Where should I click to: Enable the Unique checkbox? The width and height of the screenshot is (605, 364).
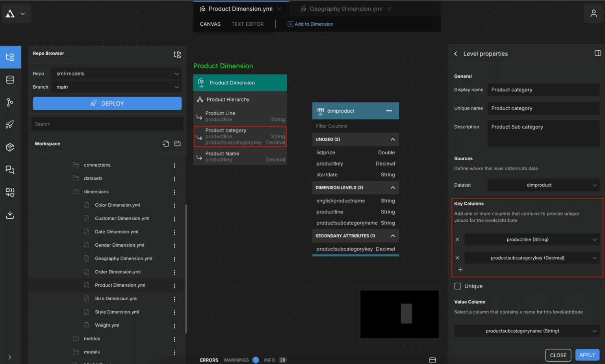click(458, 286)
